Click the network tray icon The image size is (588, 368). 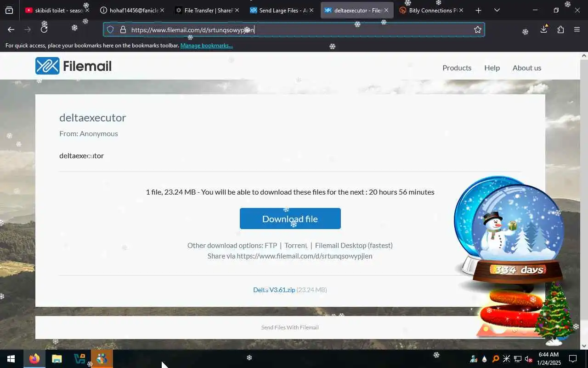pyautogui.click(x=518, y=359)
